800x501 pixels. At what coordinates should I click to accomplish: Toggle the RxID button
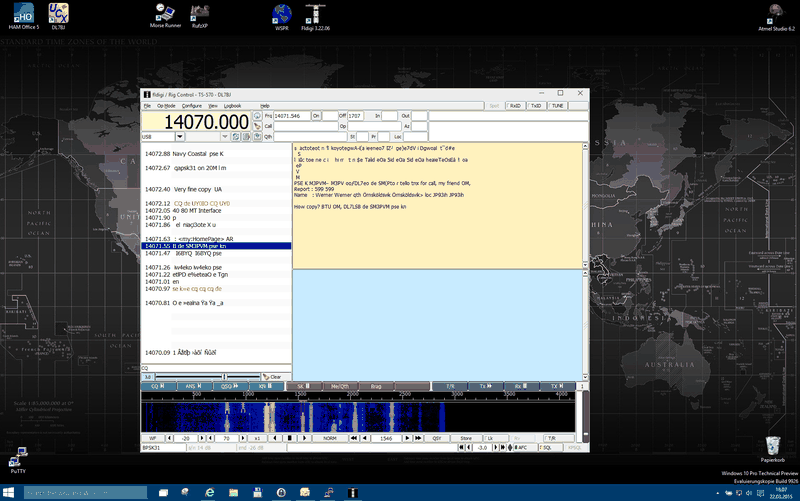515,106
